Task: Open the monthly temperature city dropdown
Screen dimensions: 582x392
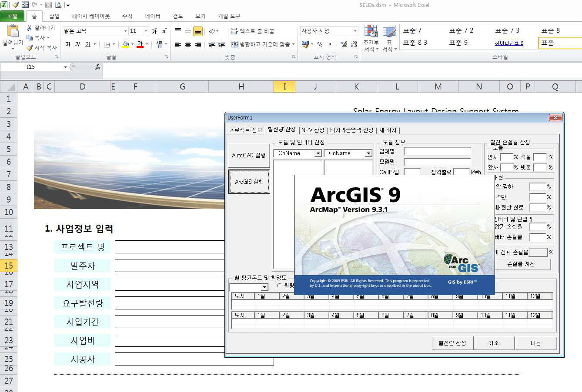Action: pos(264,287)
